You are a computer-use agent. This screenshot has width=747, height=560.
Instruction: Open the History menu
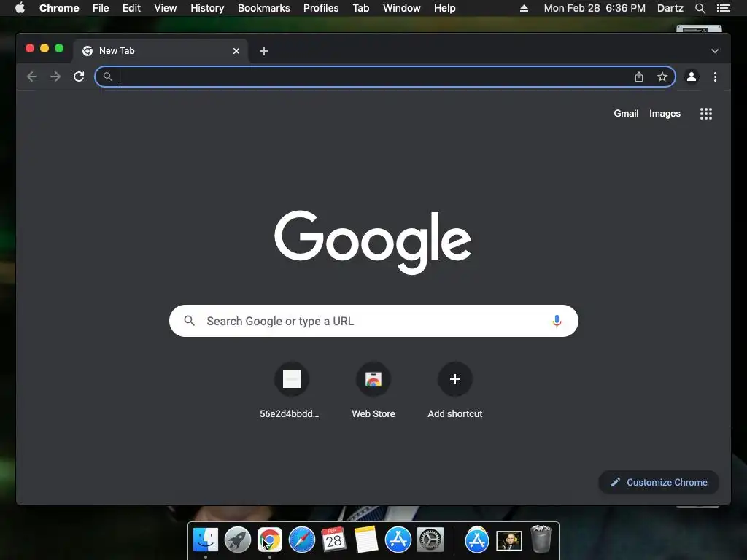[207, 8]
